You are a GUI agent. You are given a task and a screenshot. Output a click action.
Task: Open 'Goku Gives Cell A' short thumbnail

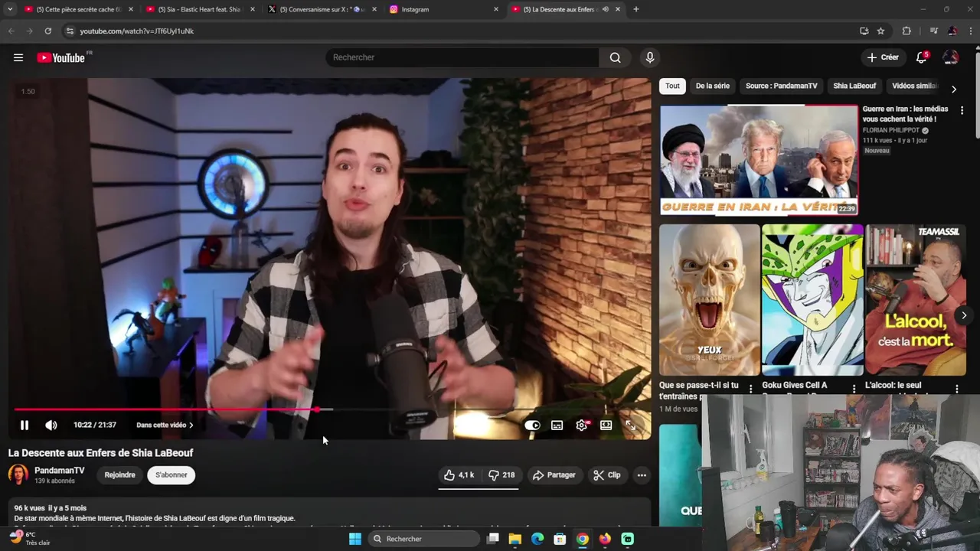coord(812,300)
